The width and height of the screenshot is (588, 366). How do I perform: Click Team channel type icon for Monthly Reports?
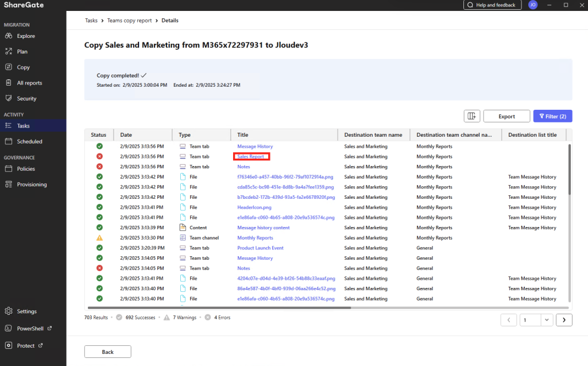[x=183, y=238]
